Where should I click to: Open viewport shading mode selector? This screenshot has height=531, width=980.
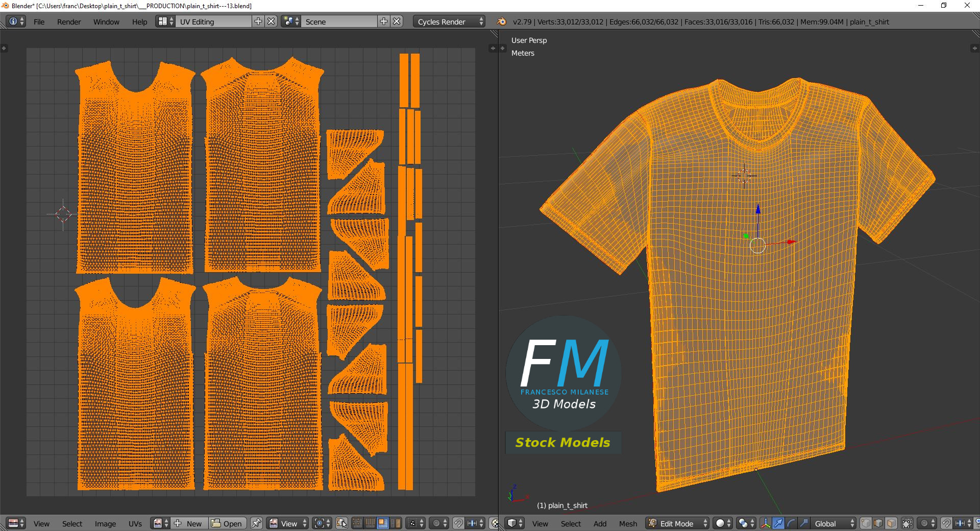click(723, 523)
